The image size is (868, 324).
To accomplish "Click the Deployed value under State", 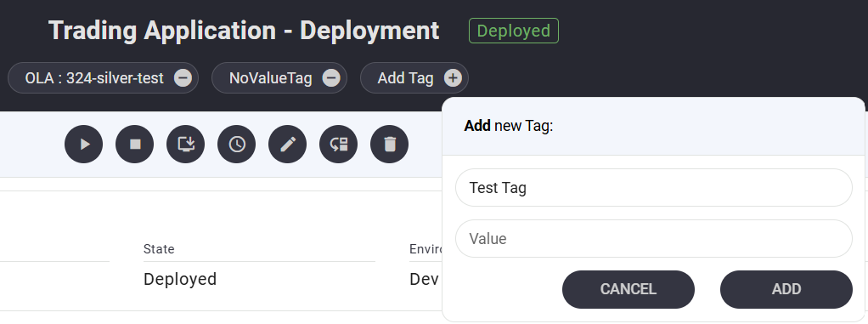I will (x=180, y=279).
